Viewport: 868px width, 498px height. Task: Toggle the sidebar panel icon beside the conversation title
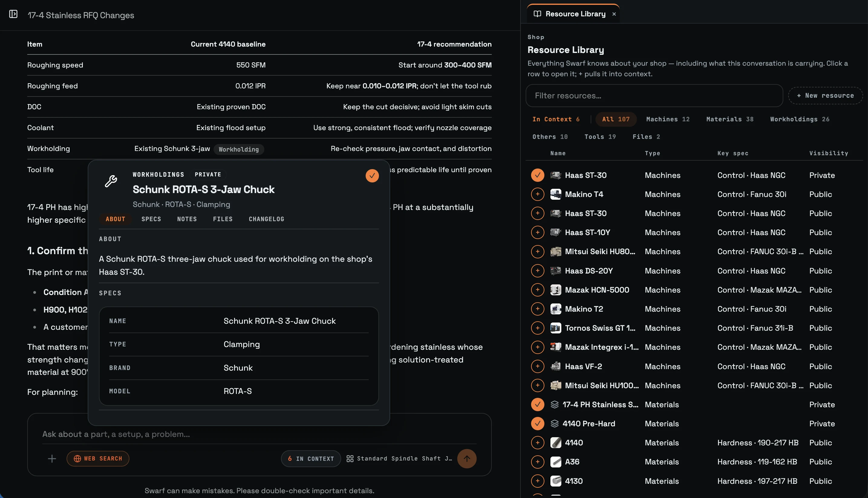[x=13, y=14]
